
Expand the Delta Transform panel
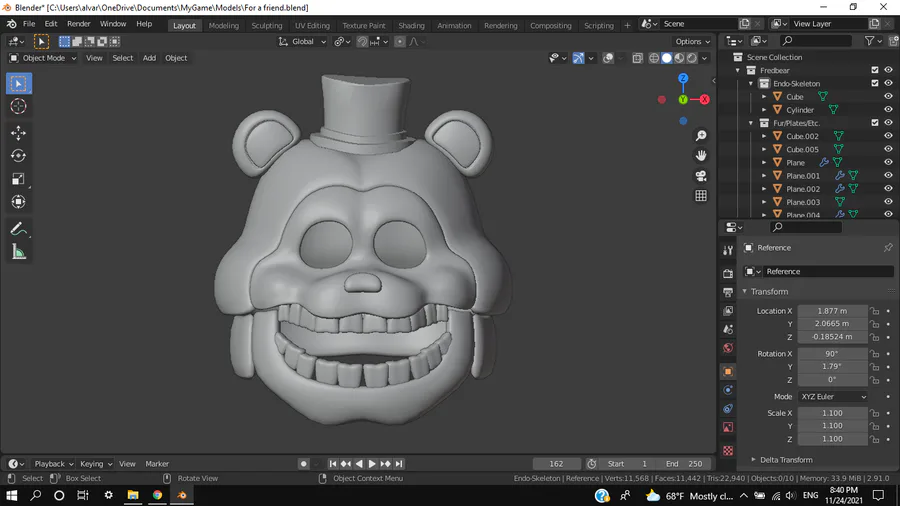coord(753,460)
